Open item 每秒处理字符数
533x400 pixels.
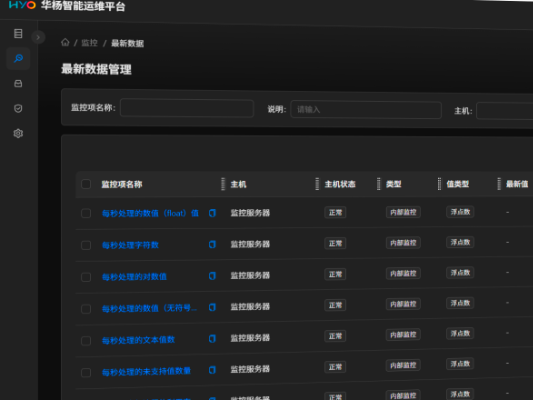click(x=131, y=245)
